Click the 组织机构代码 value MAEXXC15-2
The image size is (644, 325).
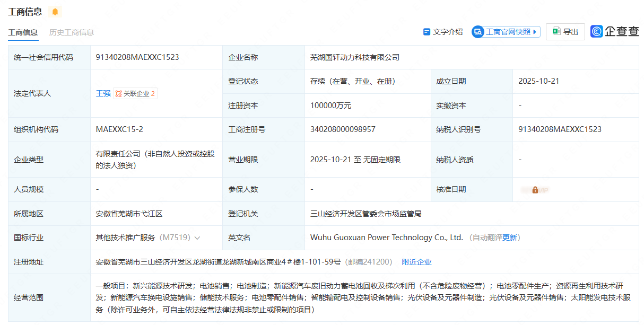point(119,129)
